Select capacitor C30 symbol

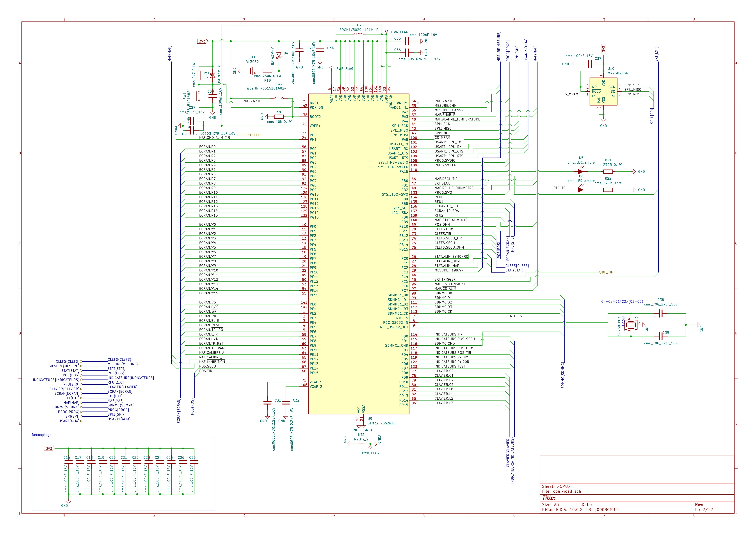tap(212, 96)
